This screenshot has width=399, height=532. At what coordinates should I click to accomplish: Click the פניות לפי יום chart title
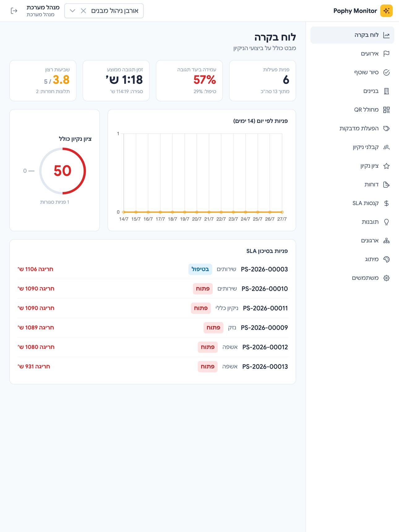click(x=260, y=121)
